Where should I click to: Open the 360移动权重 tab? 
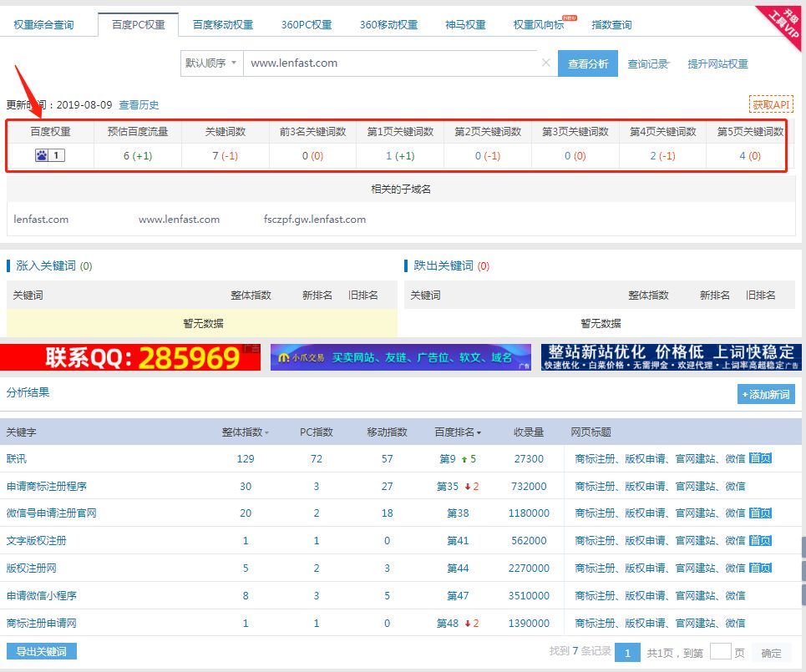pyautogui.click(x=388, y=25)
